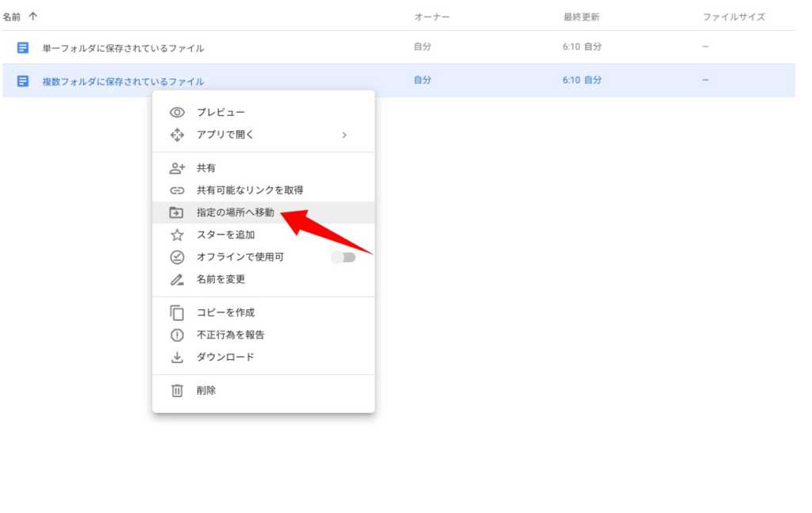Click the download arrow icon for ダウンロード
812x513 pixels.
pyautogui.click(x=177, y=357)
